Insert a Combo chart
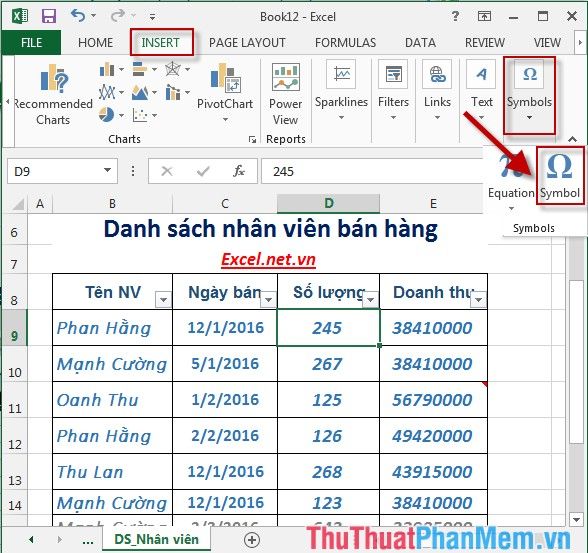Viewport: 588px width, 553px height. click(177, 92)
